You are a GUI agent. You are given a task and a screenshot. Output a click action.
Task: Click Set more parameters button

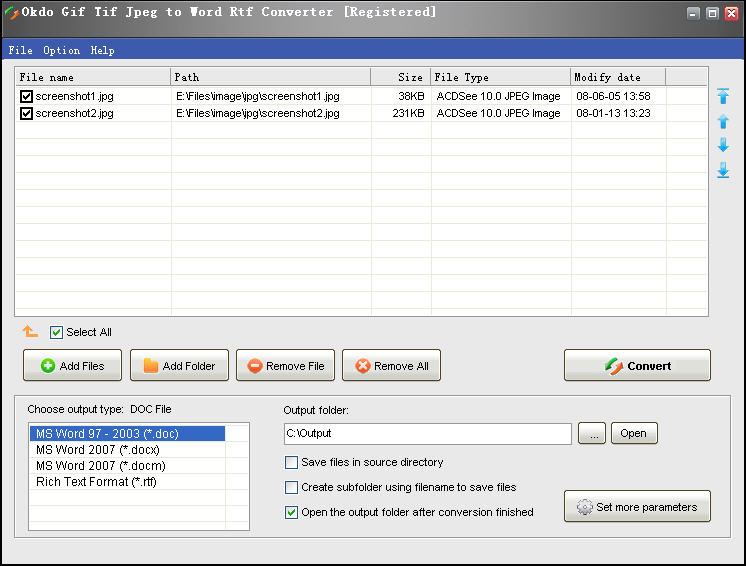[638, 507]
